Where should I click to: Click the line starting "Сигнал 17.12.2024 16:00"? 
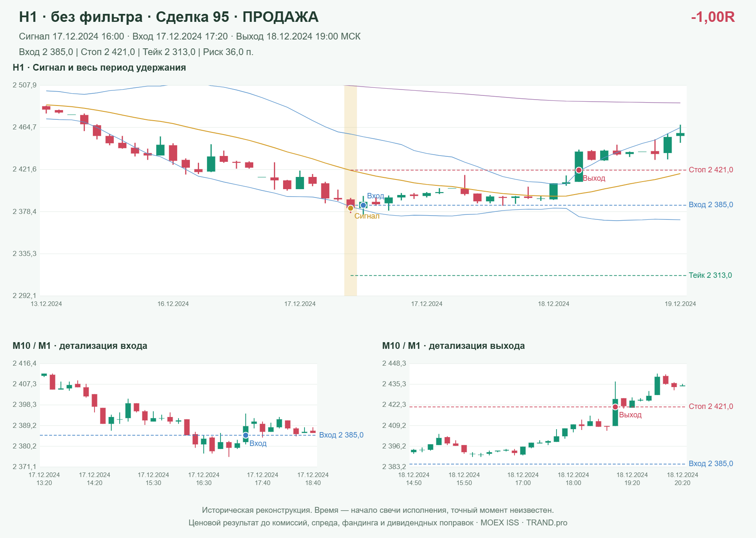tap(190, 37)
